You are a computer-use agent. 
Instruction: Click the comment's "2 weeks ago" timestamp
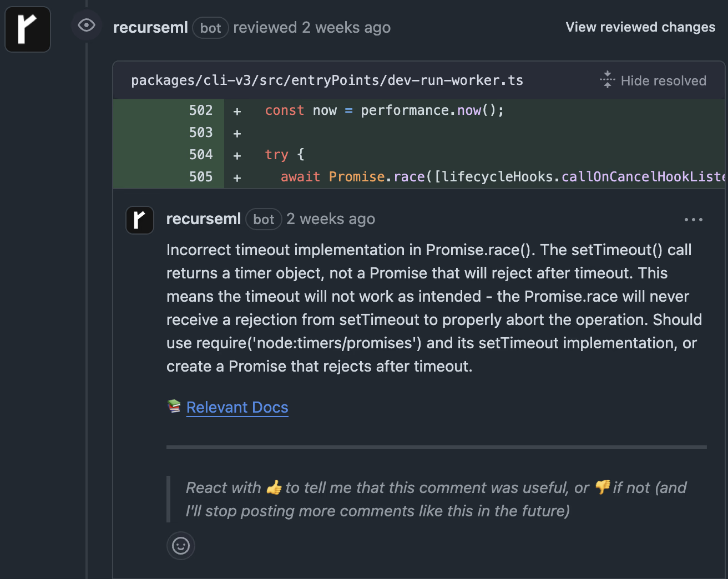coord(331,219)
